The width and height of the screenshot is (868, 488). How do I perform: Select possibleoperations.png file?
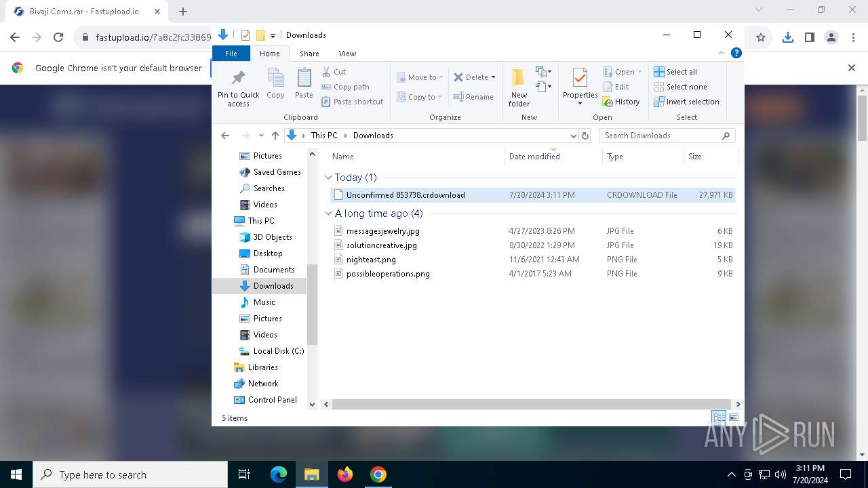click(x=533, y=274)
